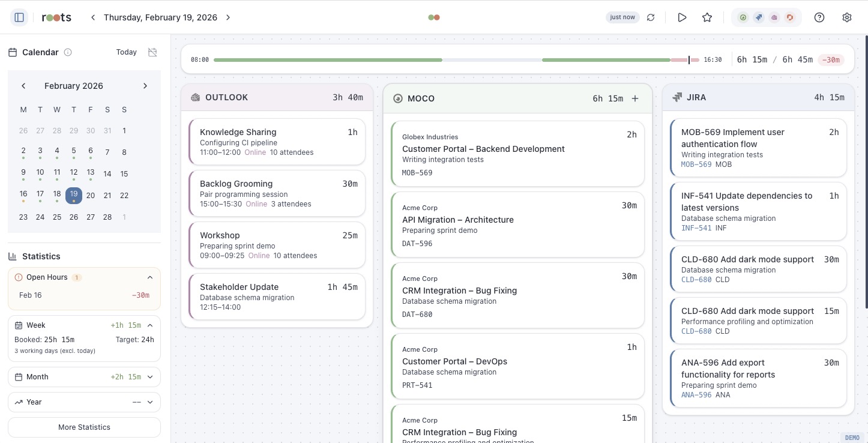Screen dimensions: 868x443
Task: Click the plus icon in MOCO header
Action: (x=635, y=98)
